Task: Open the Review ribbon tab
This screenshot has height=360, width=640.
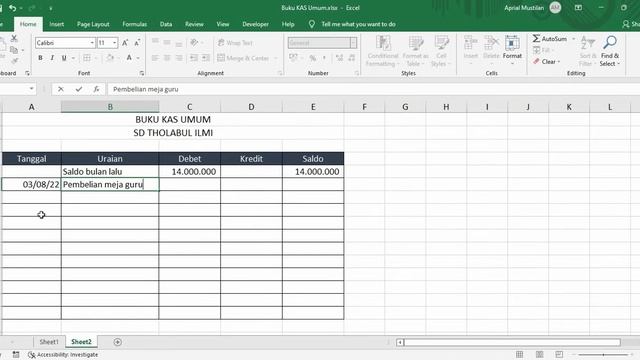Action: [194, 24]
